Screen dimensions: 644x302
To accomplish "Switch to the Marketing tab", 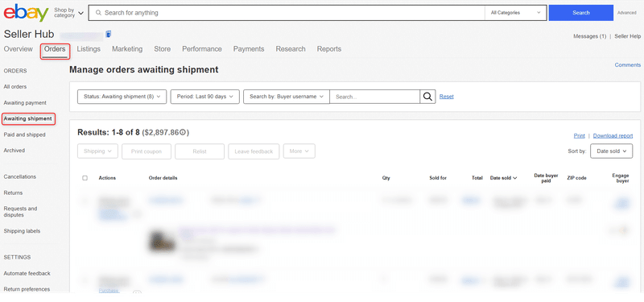I will click(x=127, y=49).
